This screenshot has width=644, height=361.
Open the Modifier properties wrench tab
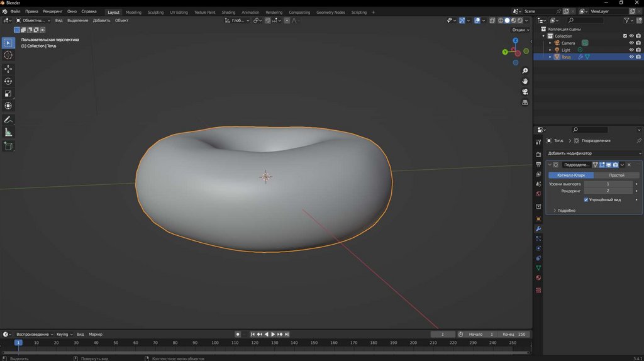[x=538, y=229]
